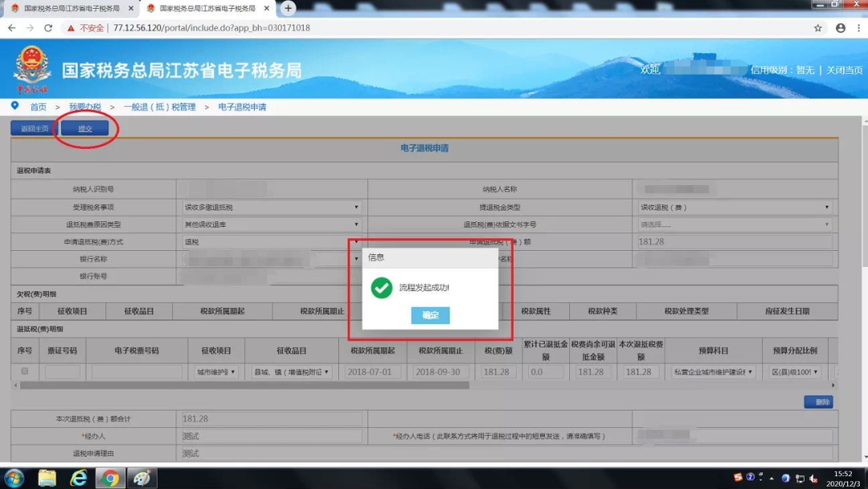Click the 退税申请理由 input field
Viewport: 868px width, 489px height.
point(506,454)
